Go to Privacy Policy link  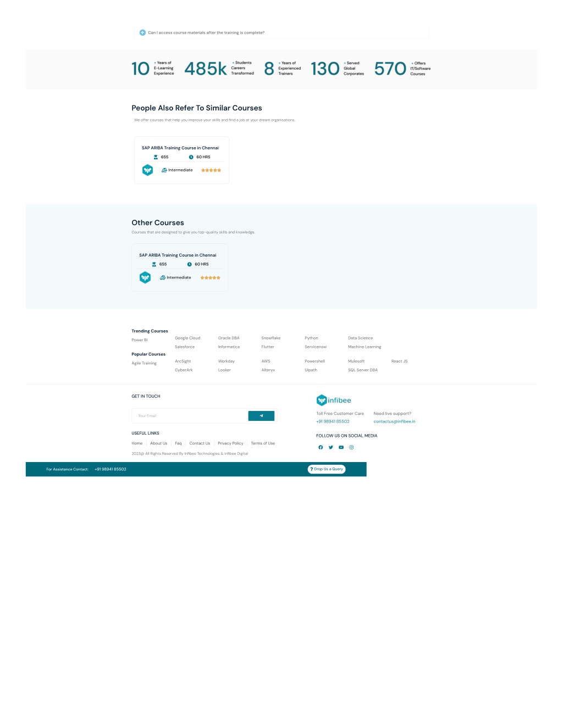click(230, 443)
